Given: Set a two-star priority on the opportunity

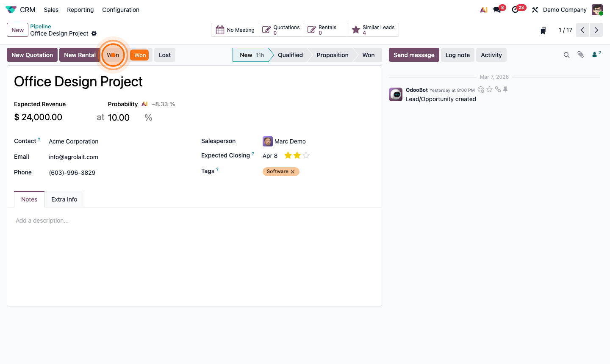Looking at the screenshot, I should [x=297, y=155].
